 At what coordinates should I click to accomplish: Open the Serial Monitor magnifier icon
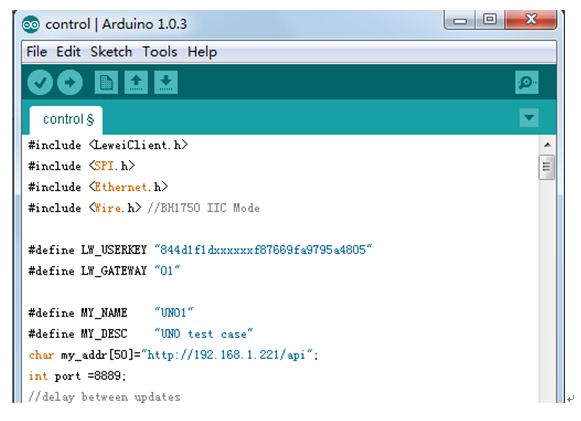(x=527, y=82)
